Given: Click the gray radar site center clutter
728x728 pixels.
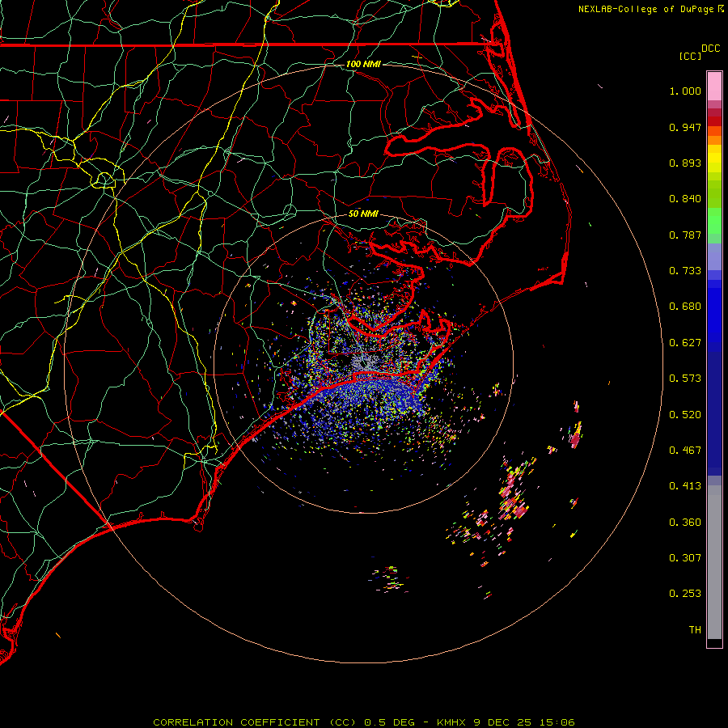Looking at the screenshot, I should 365,362.
